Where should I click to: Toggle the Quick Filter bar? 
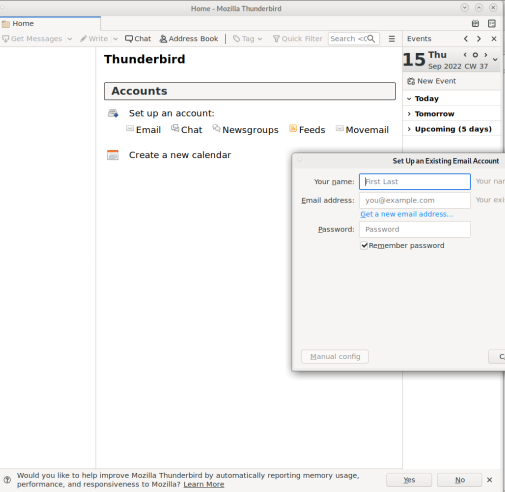pyautogui.click(x=297, y=39)
